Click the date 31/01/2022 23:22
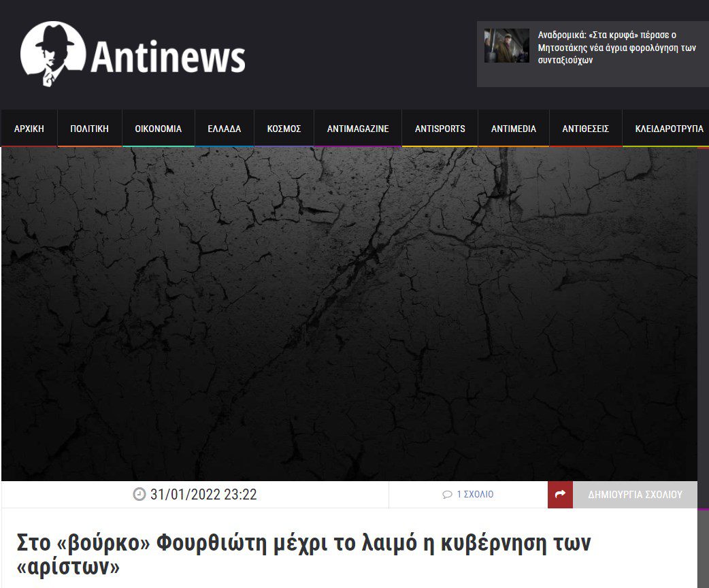 (x=203, y=494)
